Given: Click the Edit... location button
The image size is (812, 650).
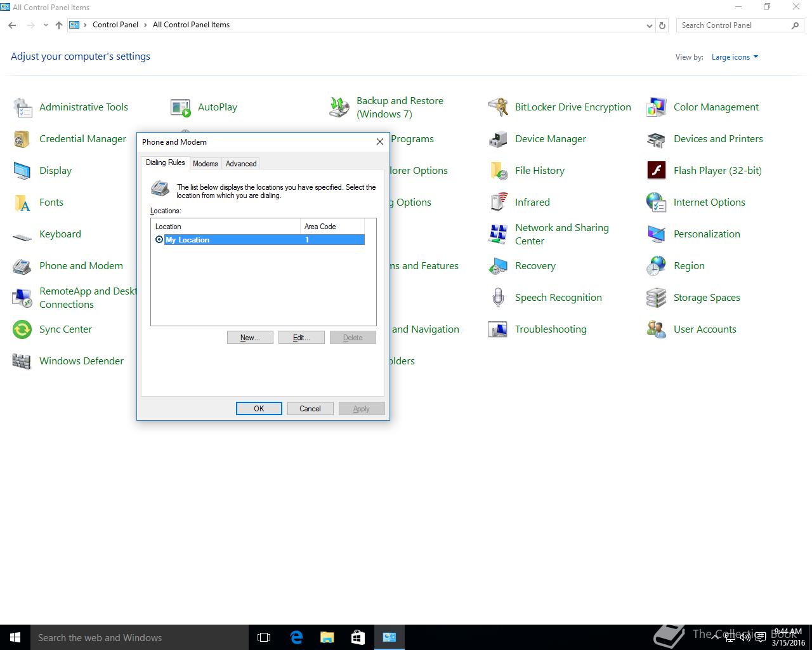Looking at the screenshot, I should [301, 338].
